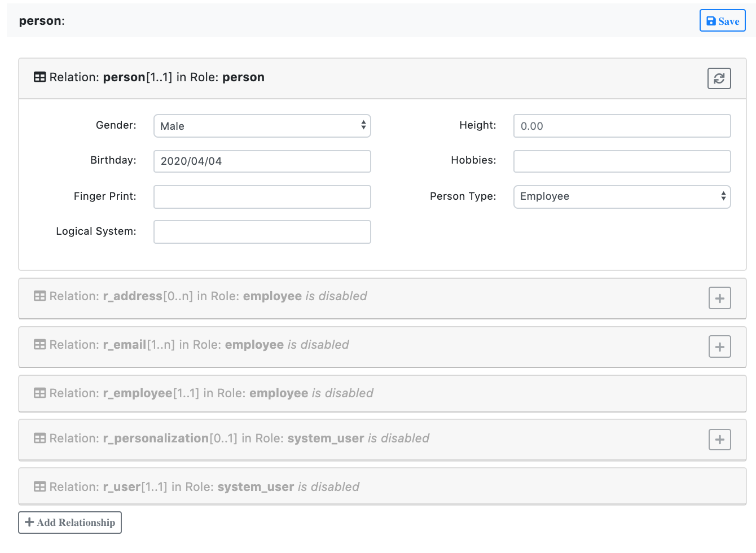This screenshot has width=756, height=553.
Task: Click the Finger Print input box
Action: 262,197
